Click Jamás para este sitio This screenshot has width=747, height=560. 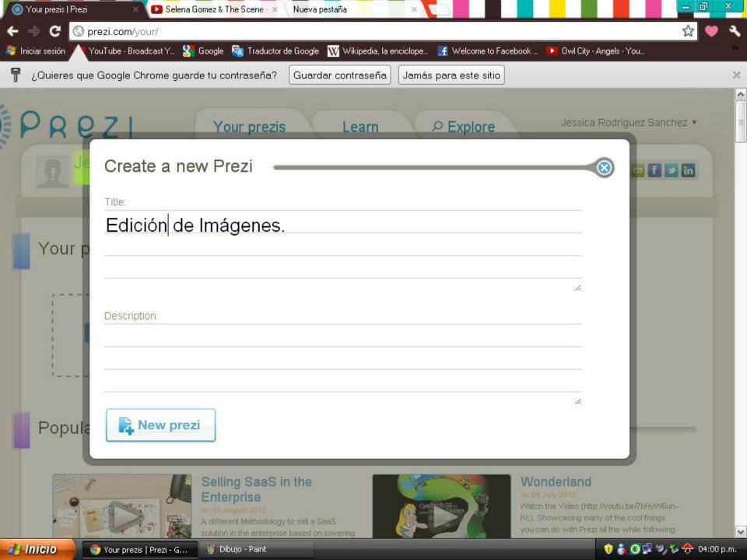pyautogui.click(x=451, y=75)
